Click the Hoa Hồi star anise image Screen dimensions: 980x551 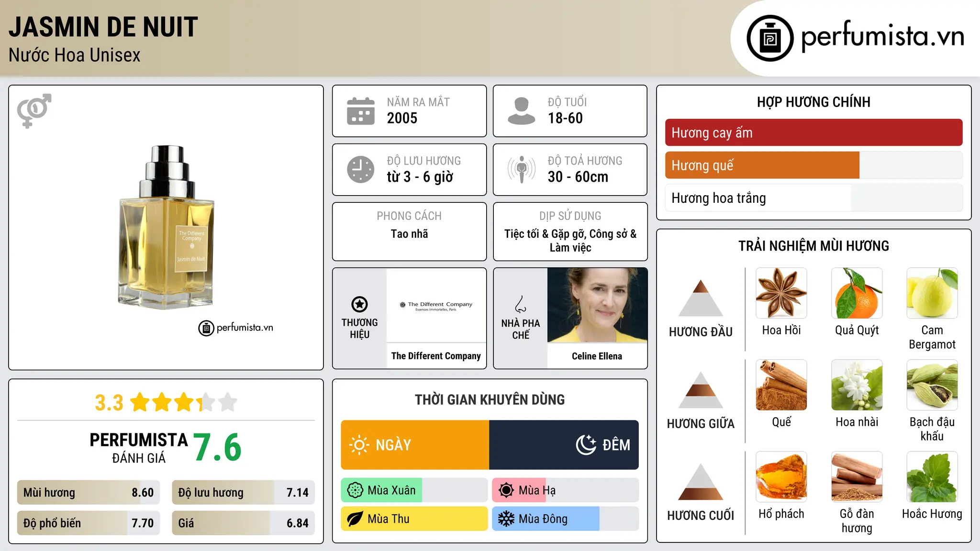(x=781, y=293)
